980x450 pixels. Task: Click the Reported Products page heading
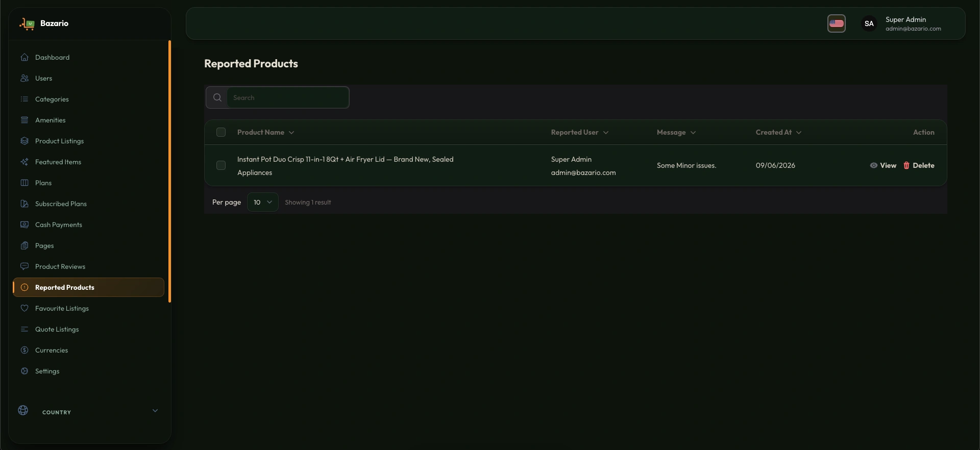(251, 64)
